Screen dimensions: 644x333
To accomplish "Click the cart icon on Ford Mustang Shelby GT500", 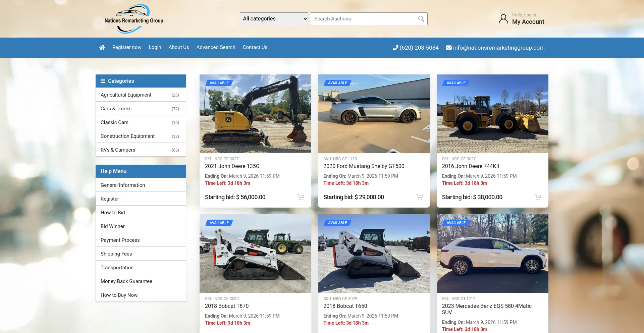I will pos(420,197).
